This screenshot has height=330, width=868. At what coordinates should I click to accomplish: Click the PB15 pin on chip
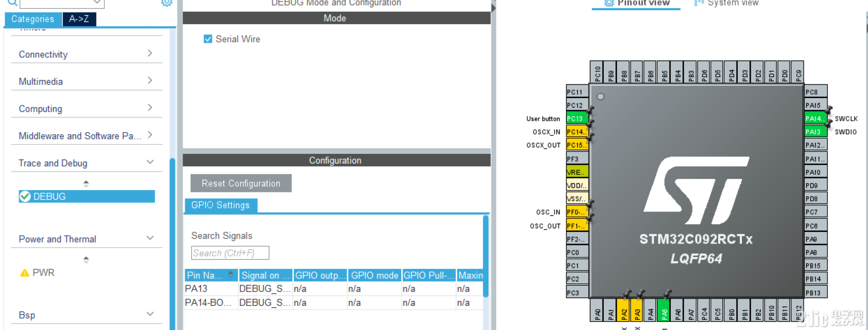tap(816, 266)
